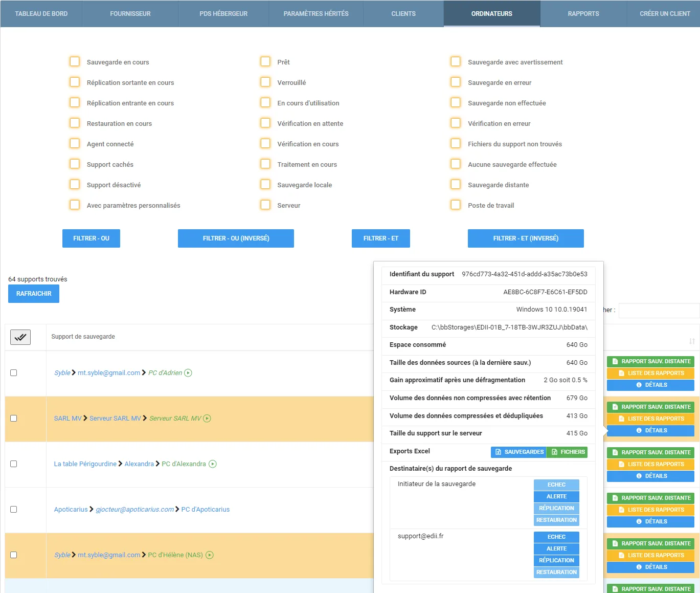Click the Hardware ID value AE8BC-6C8F7-E6C61-EF5DD

[545, 292]
